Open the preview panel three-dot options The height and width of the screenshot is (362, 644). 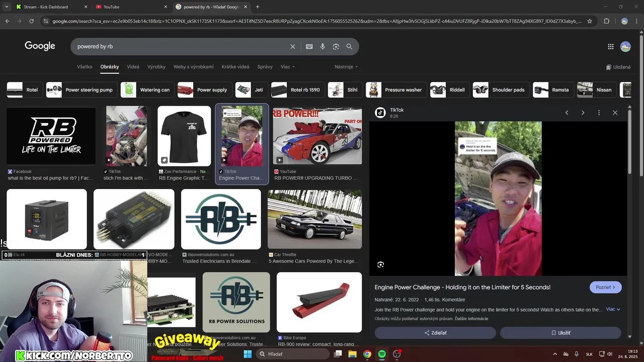[599, 113]
